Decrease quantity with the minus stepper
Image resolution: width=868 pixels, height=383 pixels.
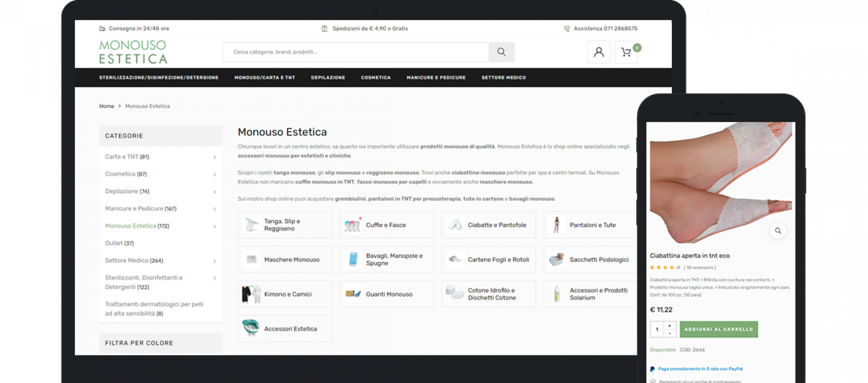pos(670,333)
